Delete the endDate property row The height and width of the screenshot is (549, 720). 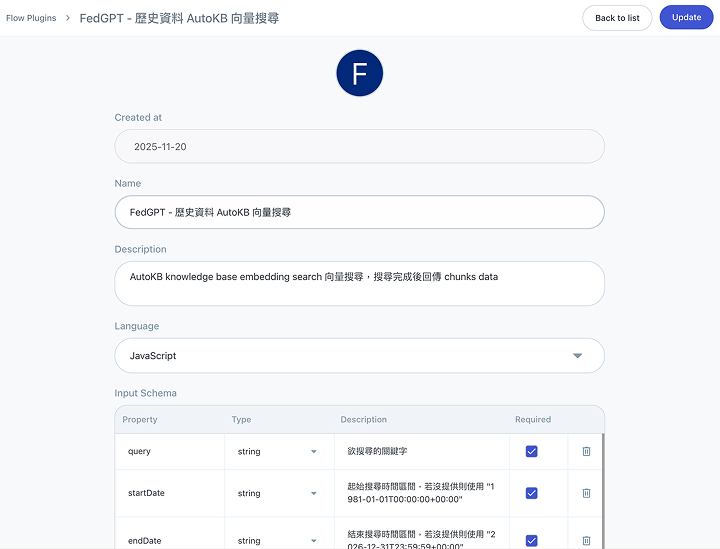tap(586, 541)
